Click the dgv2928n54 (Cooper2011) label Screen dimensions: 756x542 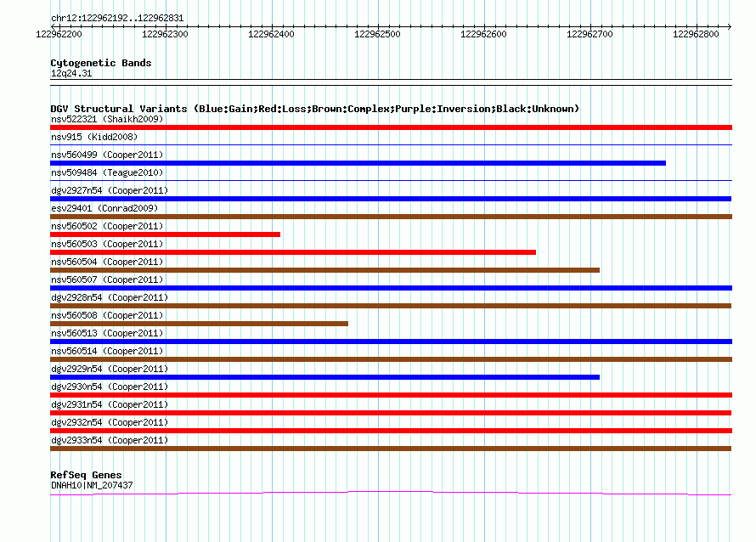110,297
